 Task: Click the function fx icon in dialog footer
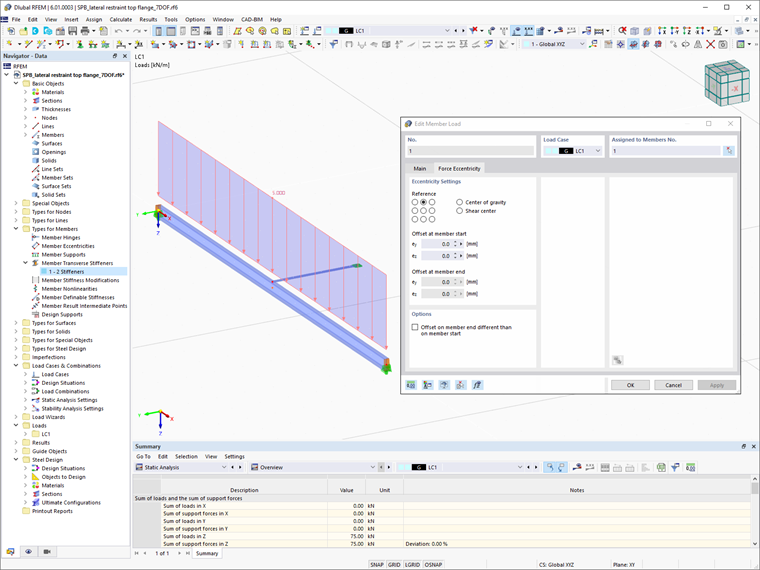(477, 385)
